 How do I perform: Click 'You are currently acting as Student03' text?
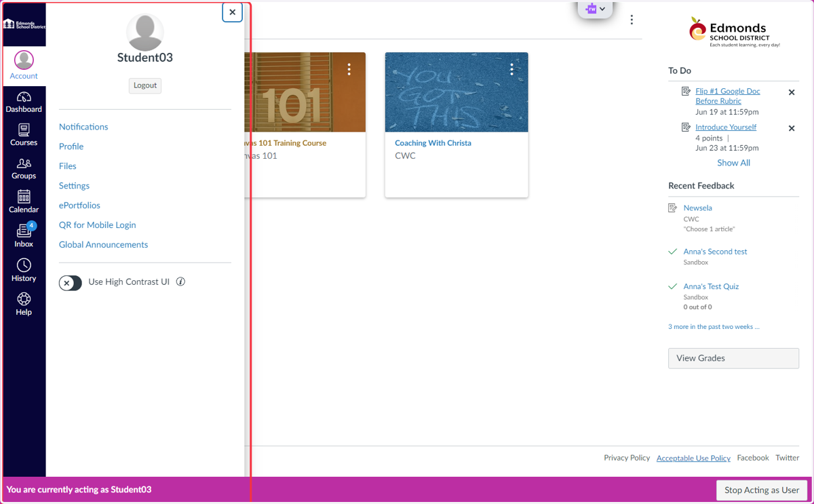click(79, 490)
